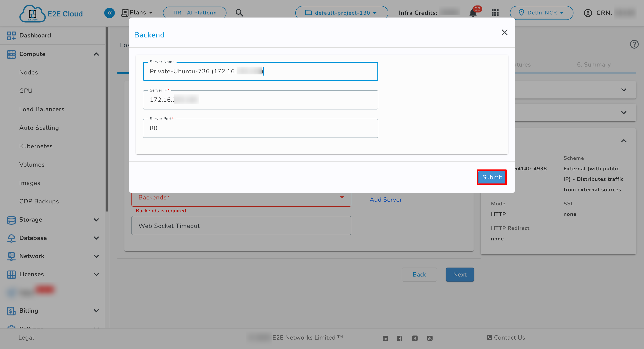
Task: Open the search tool in the top bar
Action: tap(239, 12)
